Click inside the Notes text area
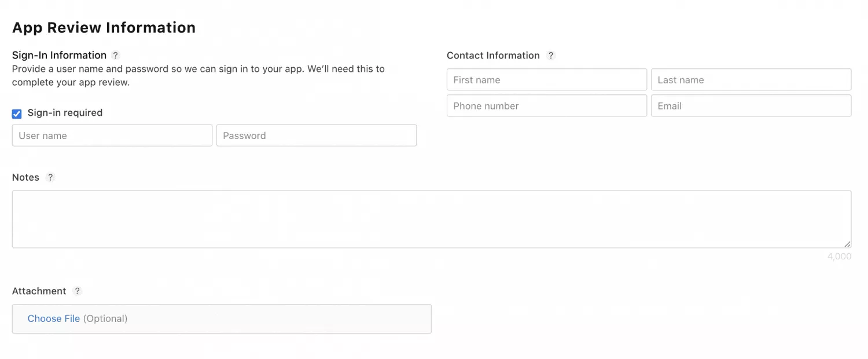Image resolution: width=868 pixels, height=359 pixels. tap(432, 219)
